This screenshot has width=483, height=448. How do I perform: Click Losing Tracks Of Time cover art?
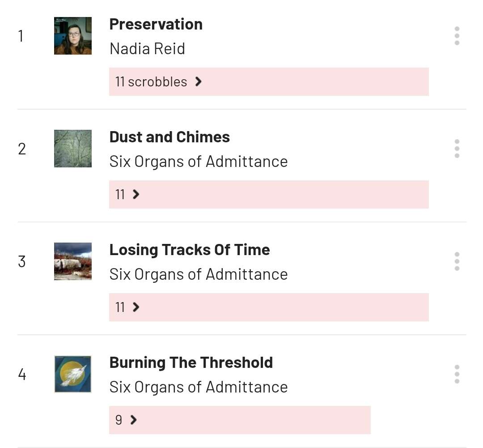tap(73, 261)
